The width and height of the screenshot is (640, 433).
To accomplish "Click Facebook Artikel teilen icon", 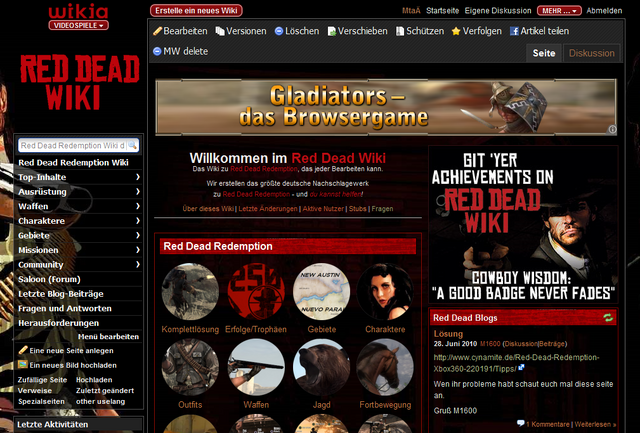I will tap(514, 31).
